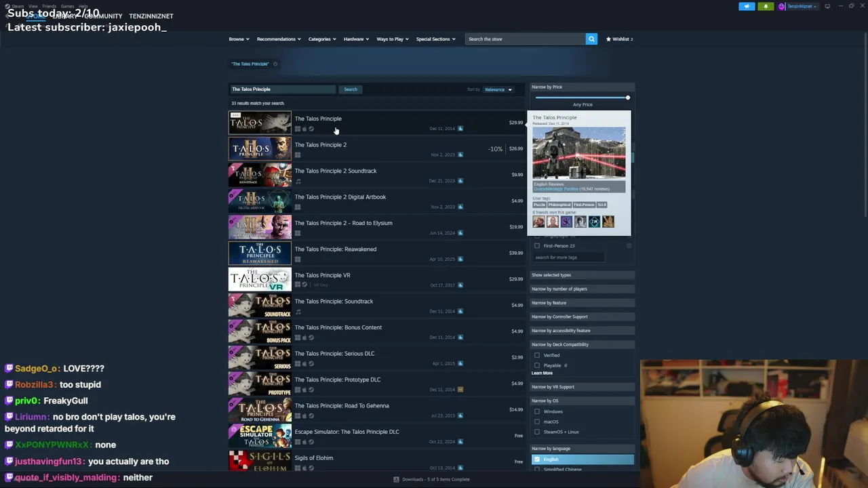Click The Talos Principle VR capsule image
The height and width of the screenshot is (488, 868).
[260, 279]
